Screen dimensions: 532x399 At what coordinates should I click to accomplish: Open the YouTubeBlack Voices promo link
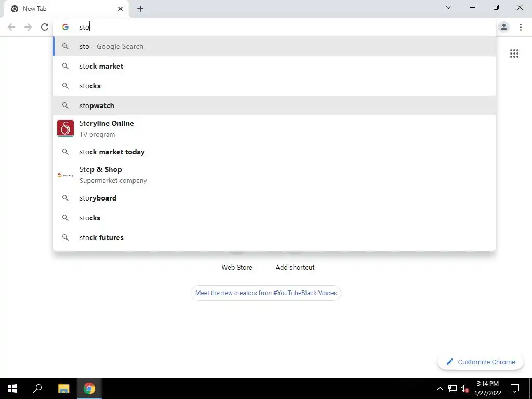click(x=265, y=293)
